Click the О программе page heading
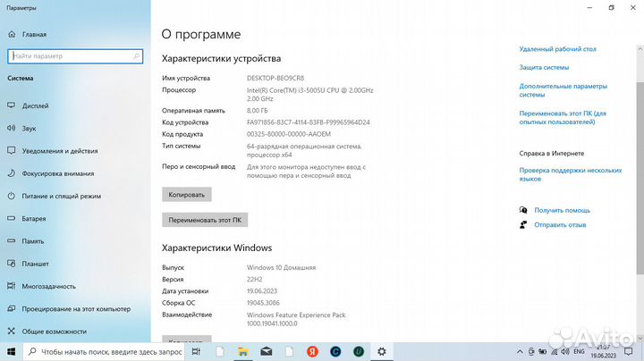Image resolution: width=644 pixels, height=361 pixels. click(201, 35)
